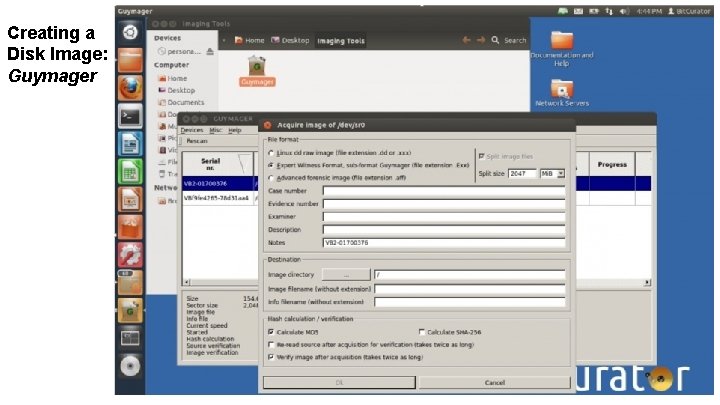Click the optical disc icon in launcher

pyautogui.click(x=130, y=366)
